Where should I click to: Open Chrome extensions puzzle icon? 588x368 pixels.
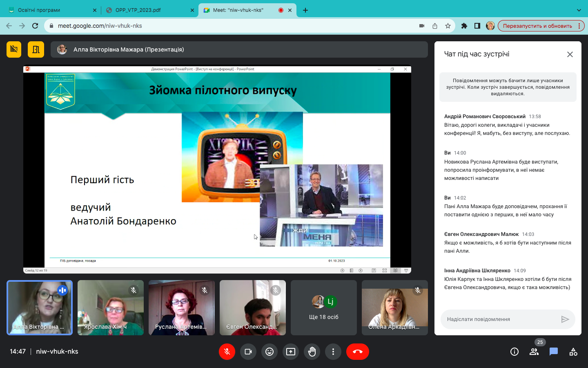point(464,26)
